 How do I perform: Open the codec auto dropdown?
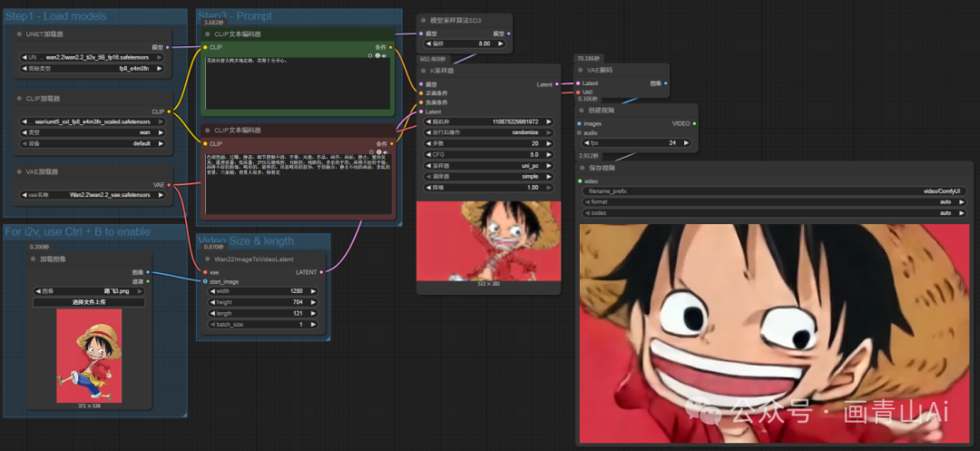(x=774, y=213)
